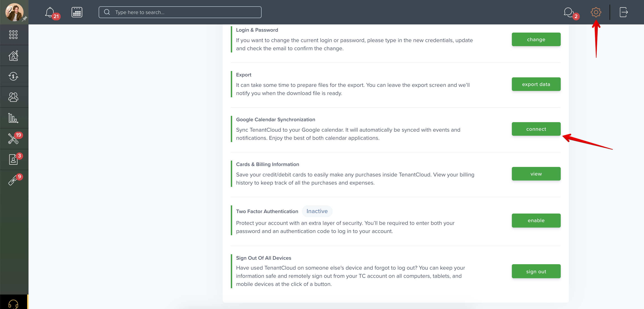Image resolution: width=644 pixels, height=309 pixels.
Task: Open the calendar icon in header
Action: 77,12
